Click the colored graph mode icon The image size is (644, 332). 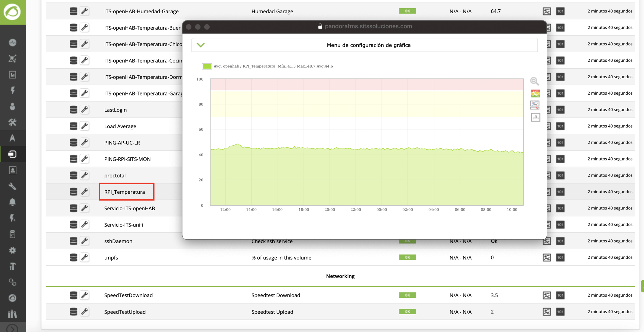535,93
